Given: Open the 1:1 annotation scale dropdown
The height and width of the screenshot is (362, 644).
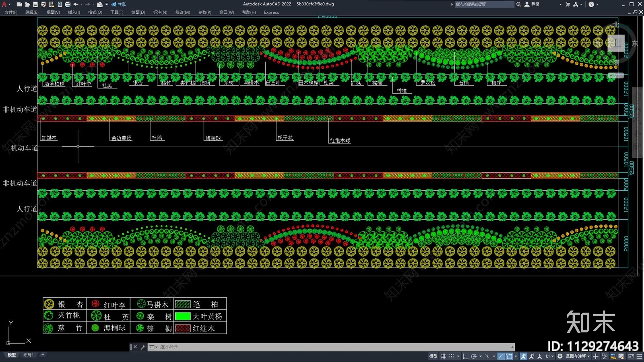Looking at the screenshot, I should point(549,356).
